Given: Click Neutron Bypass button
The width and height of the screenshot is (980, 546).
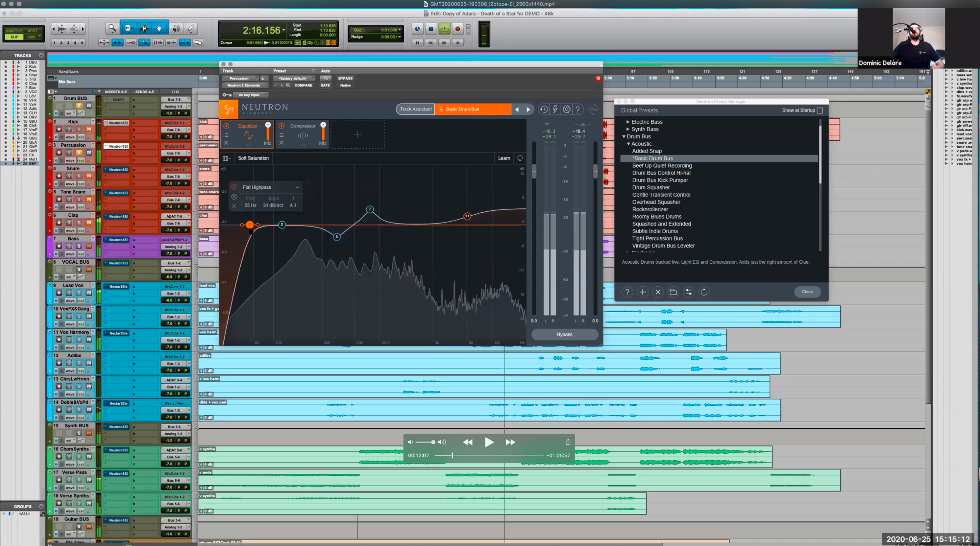Looking at the screenshot, I should click(x=564, y=334).
